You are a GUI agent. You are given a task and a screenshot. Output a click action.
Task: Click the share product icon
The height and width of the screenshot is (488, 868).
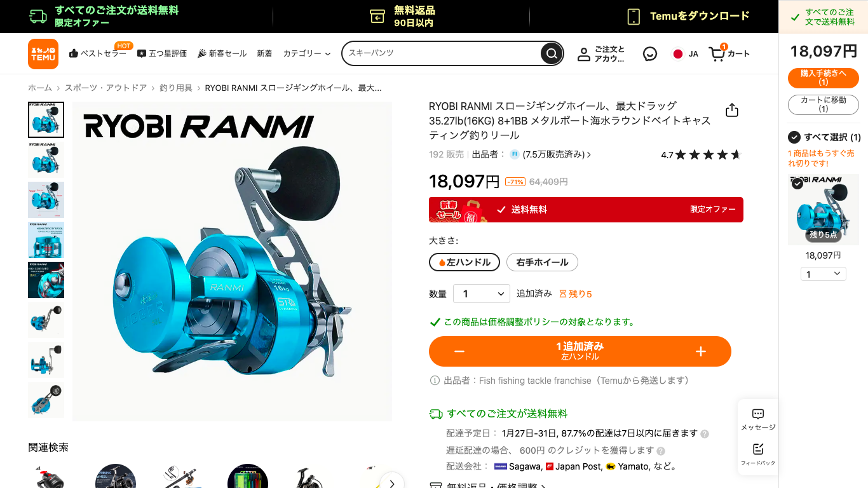click(x=732, y=111)
